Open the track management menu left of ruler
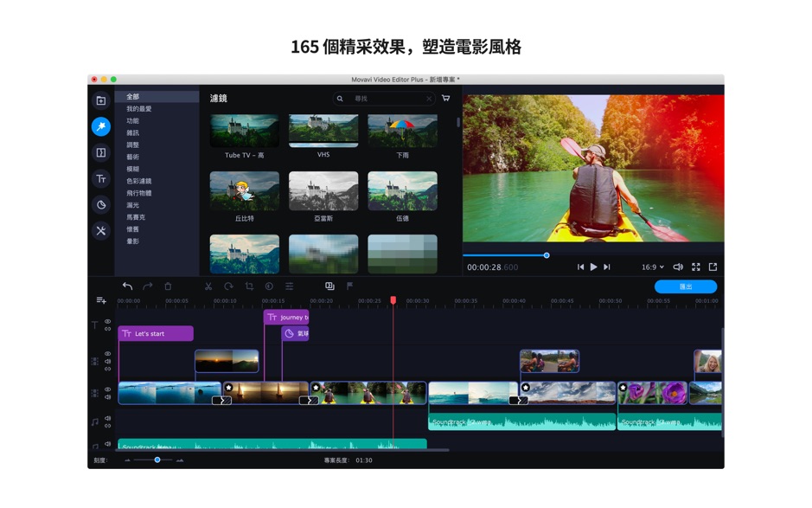812x508 pixels. [x=100, y=300]
